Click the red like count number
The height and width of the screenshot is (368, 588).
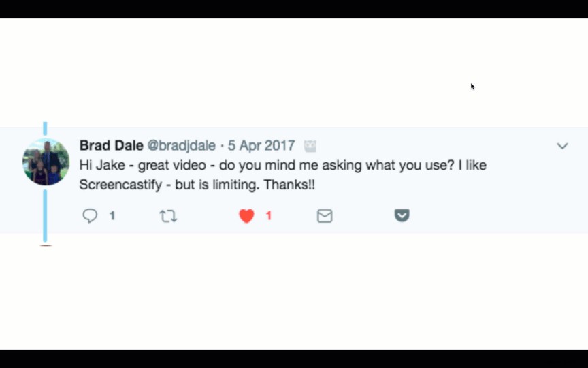(x=269, y=216)
